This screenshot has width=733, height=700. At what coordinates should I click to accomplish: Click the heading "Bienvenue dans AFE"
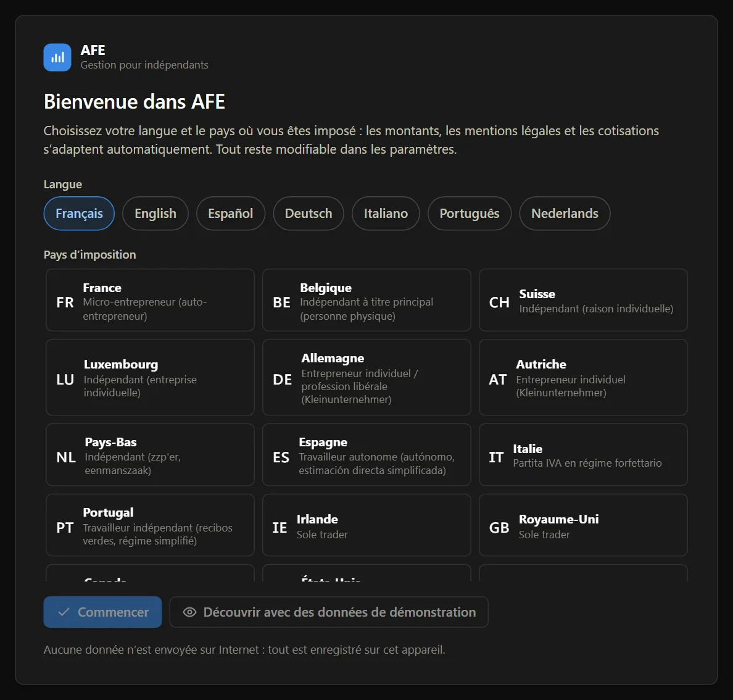[x=134, y=101]
